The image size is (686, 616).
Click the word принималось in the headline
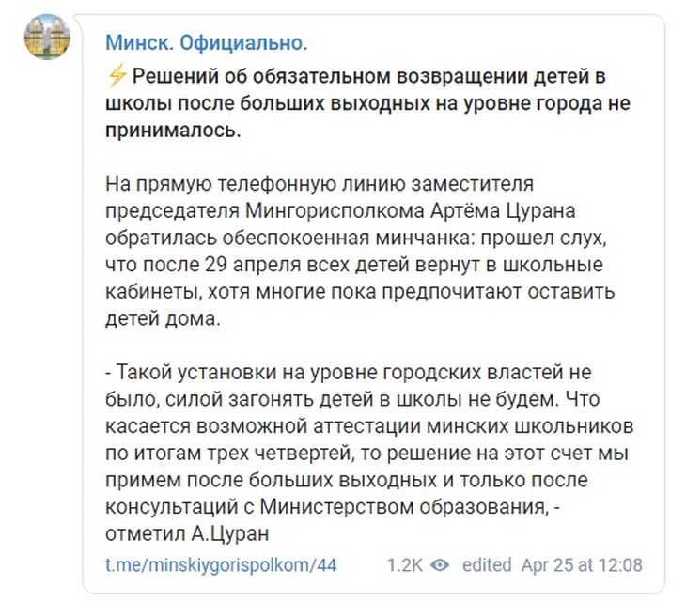click(x=173, y=131)
